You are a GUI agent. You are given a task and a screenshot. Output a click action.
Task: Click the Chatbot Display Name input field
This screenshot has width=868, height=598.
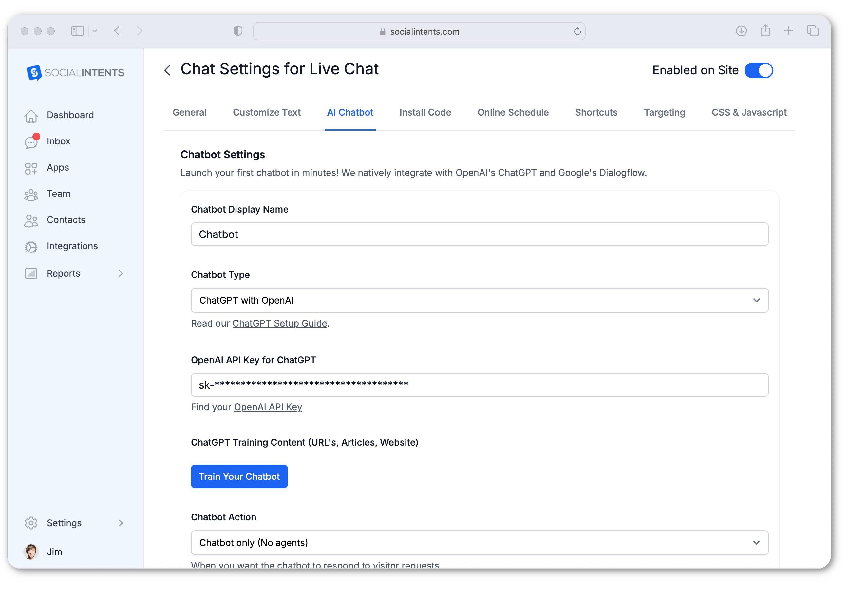tap(480, 234)
